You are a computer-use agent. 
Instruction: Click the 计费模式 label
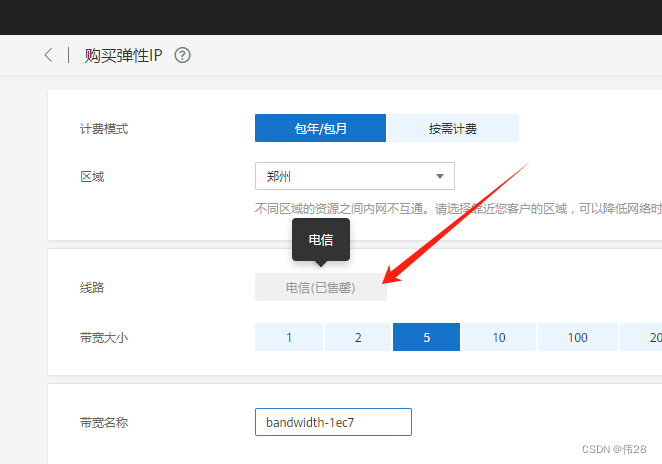(104, 129)
